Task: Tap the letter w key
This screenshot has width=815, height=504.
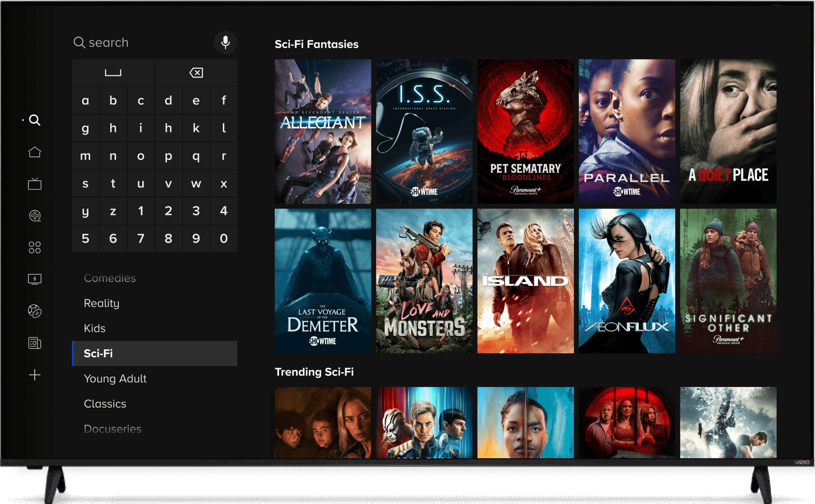Action: pyautogui.click(x=196, y=183)
